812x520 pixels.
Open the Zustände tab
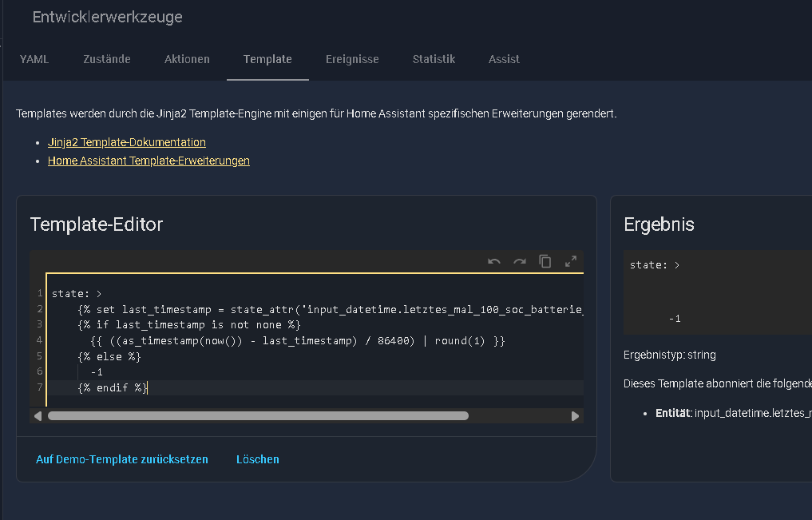point(107,59)
